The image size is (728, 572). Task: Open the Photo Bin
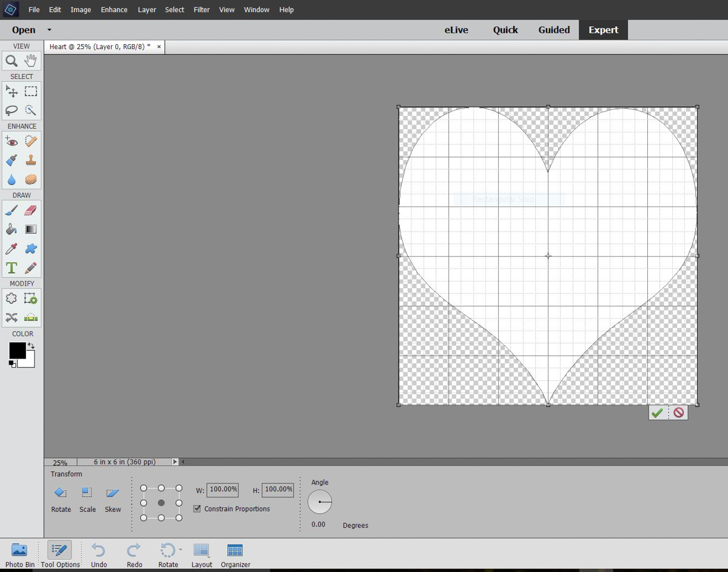tap(20, 555)
